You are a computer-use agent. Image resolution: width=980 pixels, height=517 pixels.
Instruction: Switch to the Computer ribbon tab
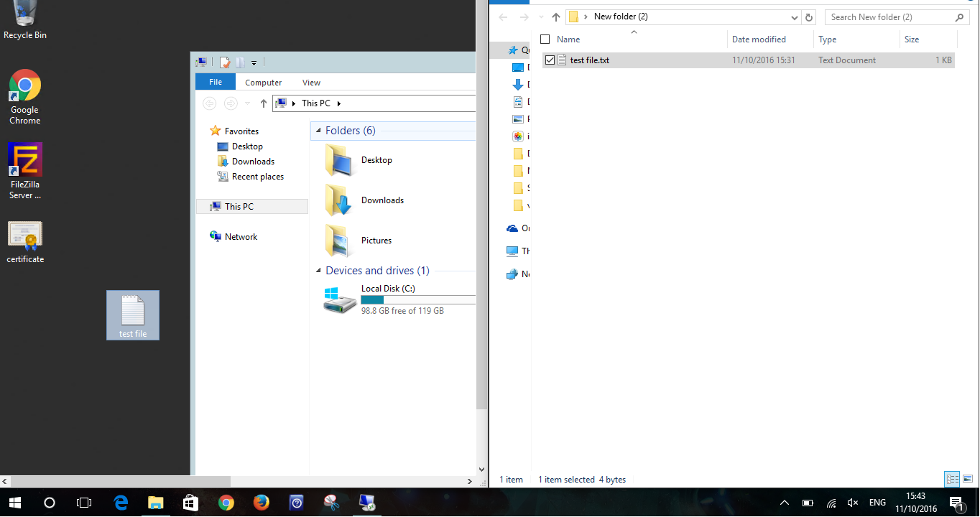click(263, 82)
